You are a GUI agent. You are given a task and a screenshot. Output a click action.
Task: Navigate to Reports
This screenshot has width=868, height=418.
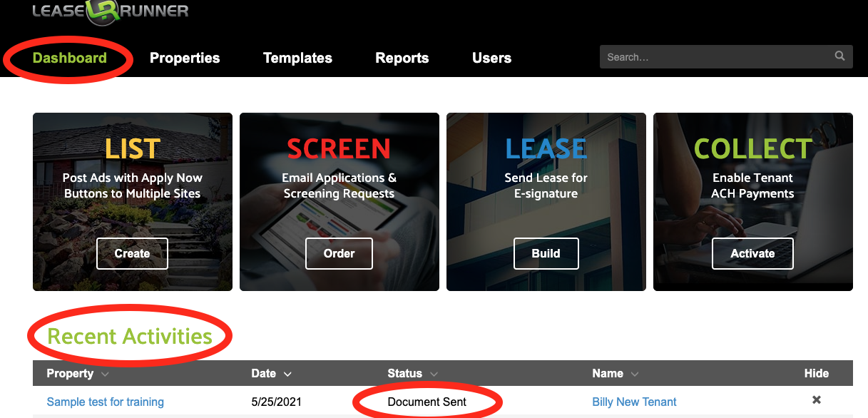[402, 58]
